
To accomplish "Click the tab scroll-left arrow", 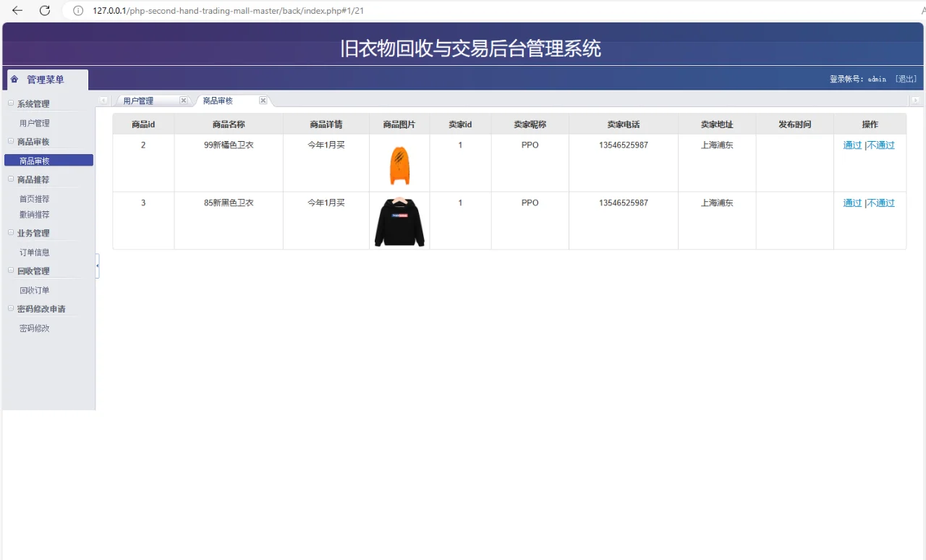I will [103, 100].
